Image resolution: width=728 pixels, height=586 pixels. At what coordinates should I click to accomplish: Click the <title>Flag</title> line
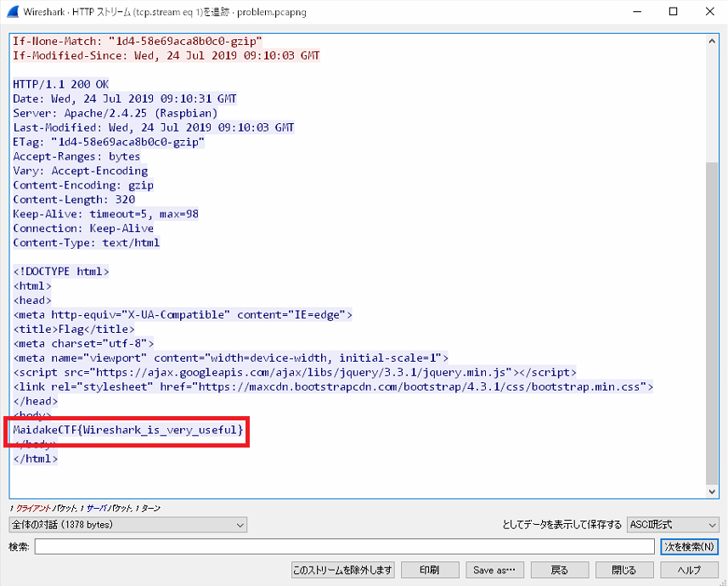tap(74, 329)
